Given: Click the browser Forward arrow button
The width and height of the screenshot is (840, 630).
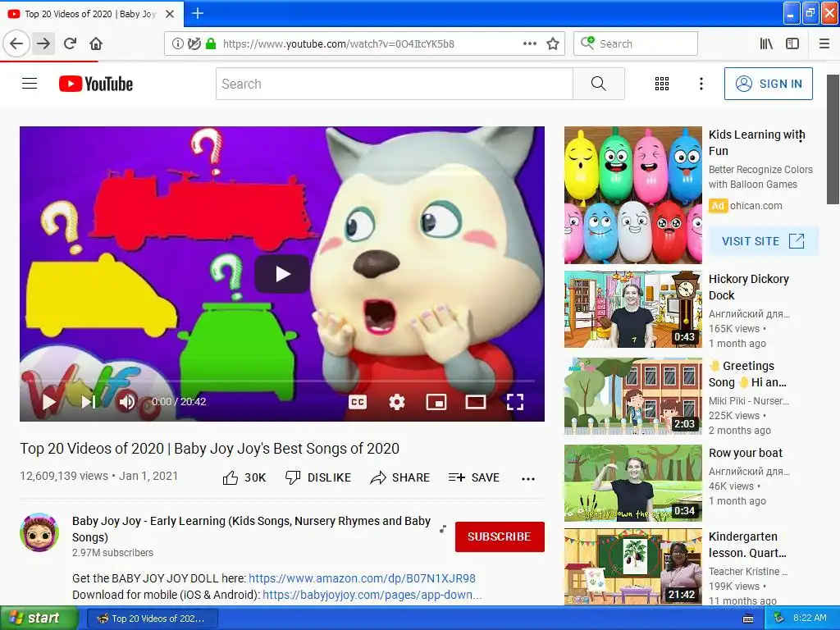Looking at the screenshot, I should tap(43, 43).
